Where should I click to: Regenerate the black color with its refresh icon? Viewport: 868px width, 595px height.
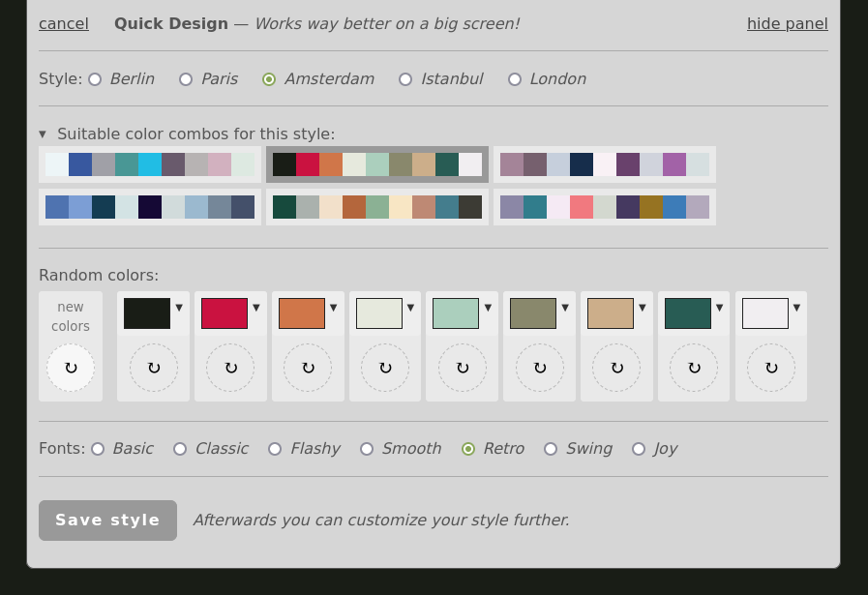point(154,368)
